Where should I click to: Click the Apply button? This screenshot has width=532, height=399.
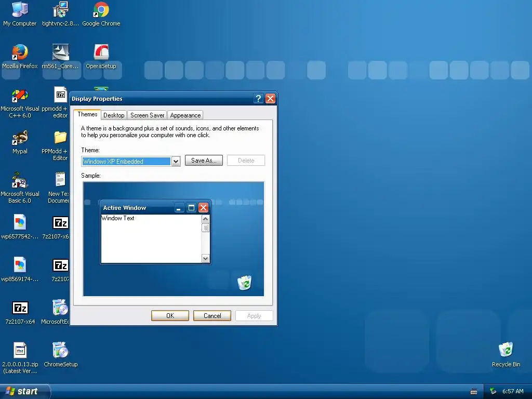(254, 315)
